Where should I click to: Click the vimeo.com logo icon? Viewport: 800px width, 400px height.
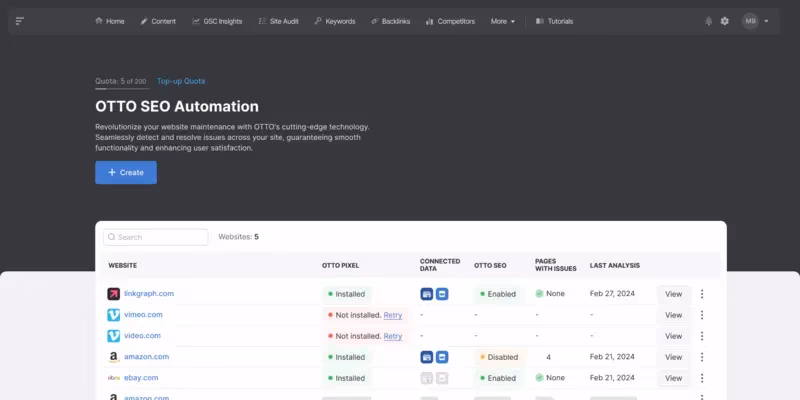point(113,315)
